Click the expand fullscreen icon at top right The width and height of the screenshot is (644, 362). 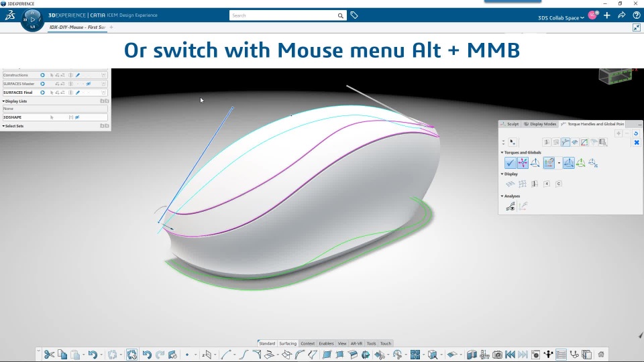click(637, 27)
